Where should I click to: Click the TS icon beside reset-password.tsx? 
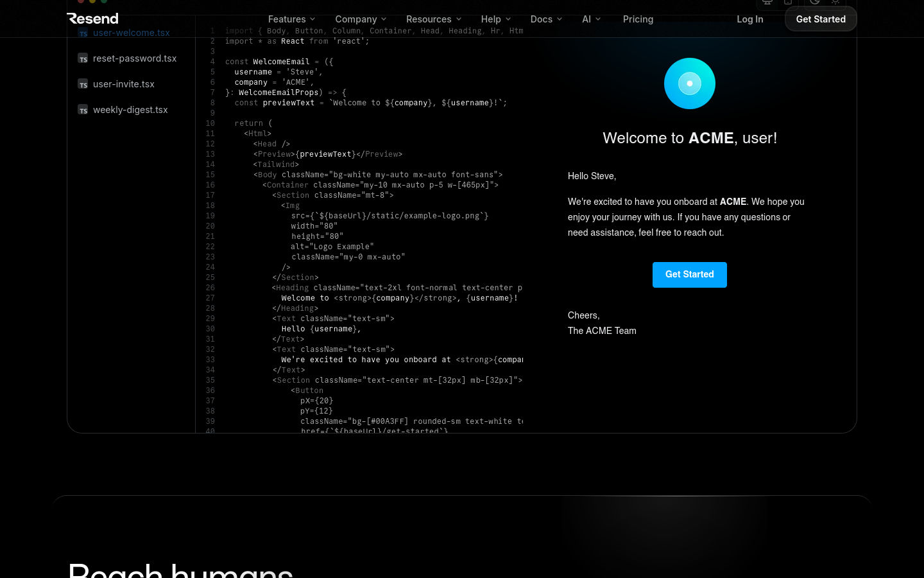pos(83,58)
